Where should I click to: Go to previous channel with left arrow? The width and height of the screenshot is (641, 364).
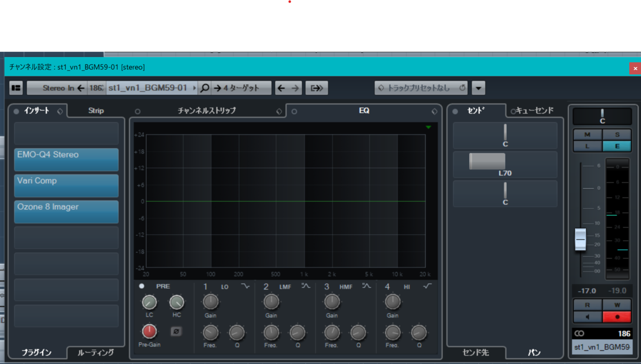pos(282,88)
